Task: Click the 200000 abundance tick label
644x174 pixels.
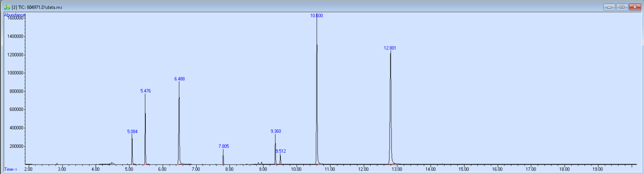Action: point(16,146)
